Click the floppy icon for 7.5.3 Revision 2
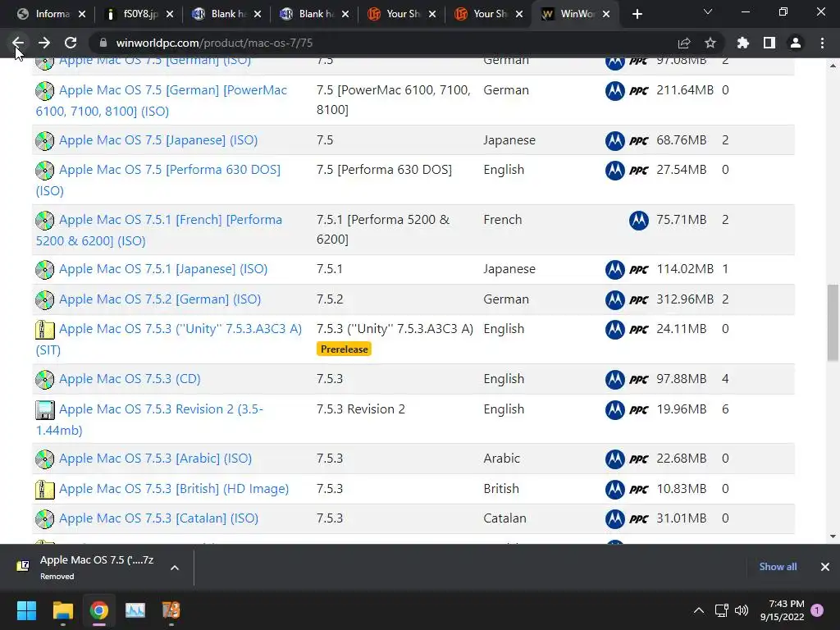 point(45,410)
